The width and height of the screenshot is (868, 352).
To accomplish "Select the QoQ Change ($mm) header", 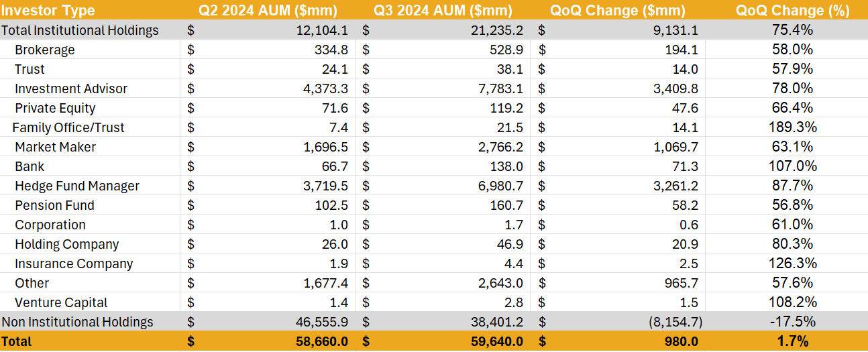I will pyautogui.click(x=618, y=11).
